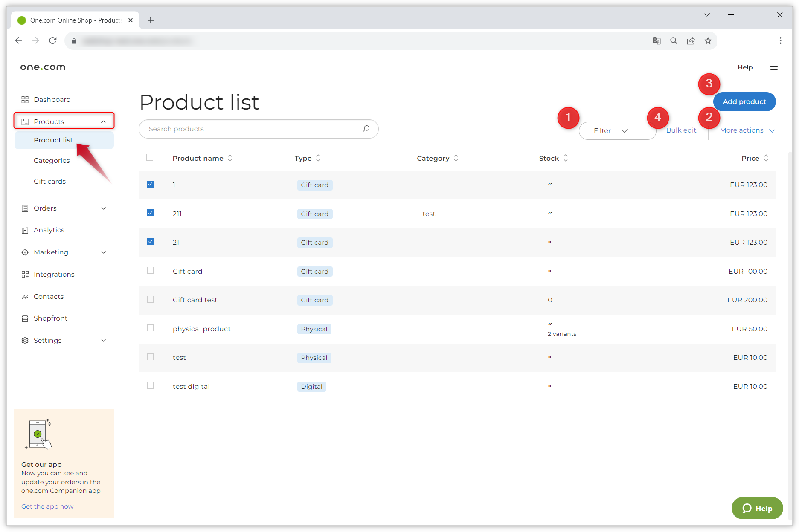The image size is (799, 532).
Task: Tick the checkbox for physical product
Action: [x=150, y=328]
